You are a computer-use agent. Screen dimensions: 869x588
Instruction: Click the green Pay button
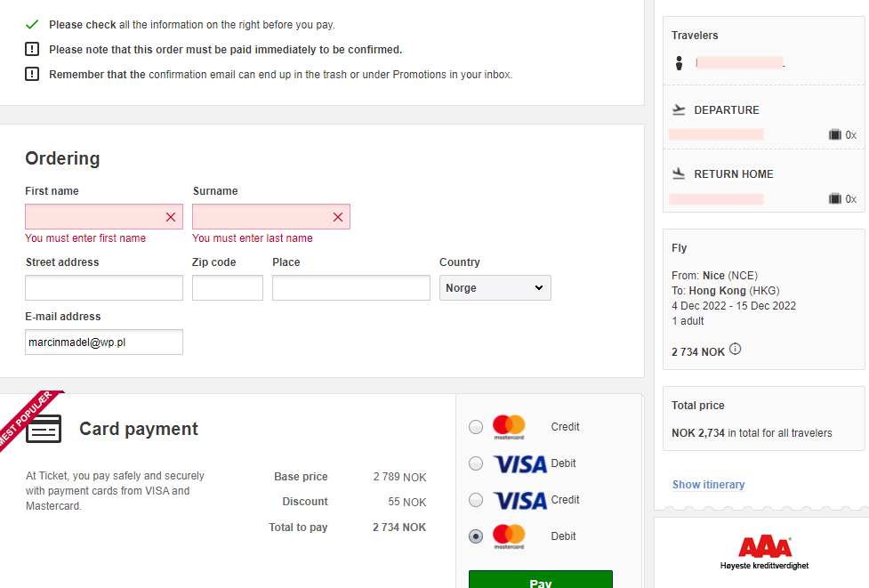tap(541, 580)
